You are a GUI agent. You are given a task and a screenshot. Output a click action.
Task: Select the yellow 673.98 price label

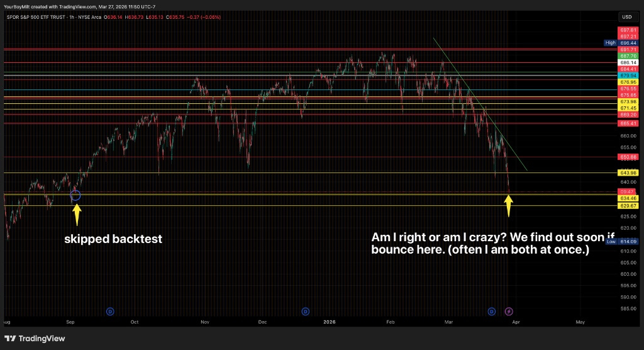click(628, 101)
